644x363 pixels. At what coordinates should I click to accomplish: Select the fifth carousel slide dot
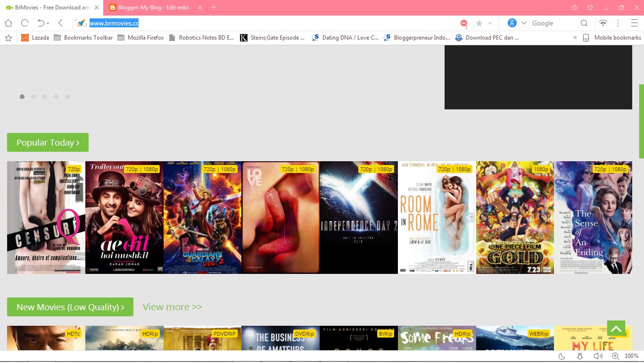click(x=67, y=97)
